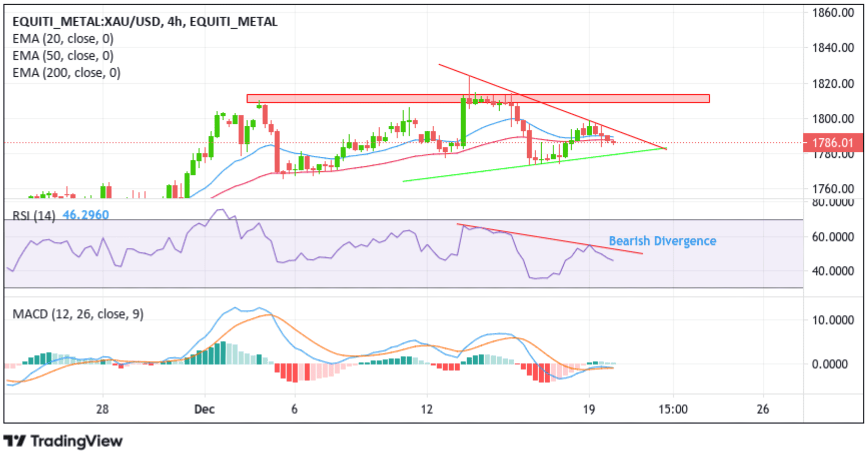The height and width of the screenshot is (463, 868).
Task: Click the 26 date label on time axis
Action: (763, 409)
